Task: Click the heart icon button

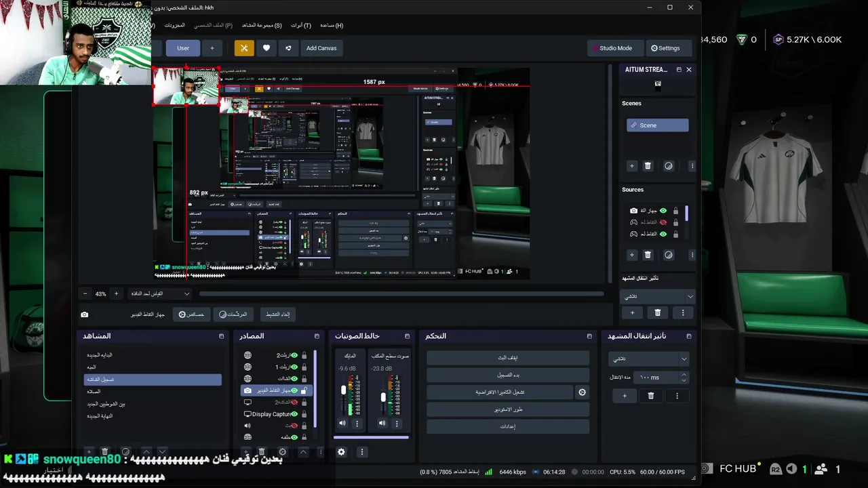Action: 267,48
